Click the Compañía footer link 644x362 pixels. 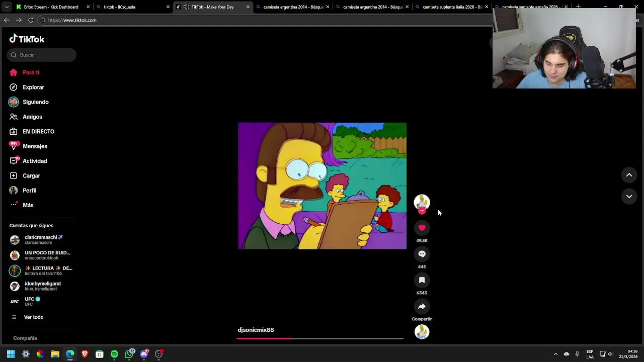(25, 338)
